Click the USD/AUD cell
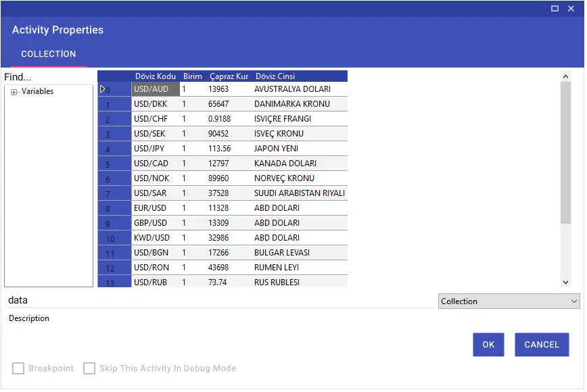This screenshot has width=587, height=392. tap(156, 89)
